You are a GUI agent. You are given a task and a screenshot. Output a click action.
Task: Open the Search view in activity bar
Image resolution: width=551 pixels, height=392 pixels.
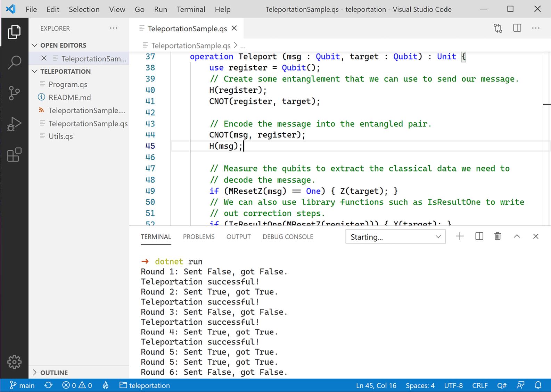14,62
